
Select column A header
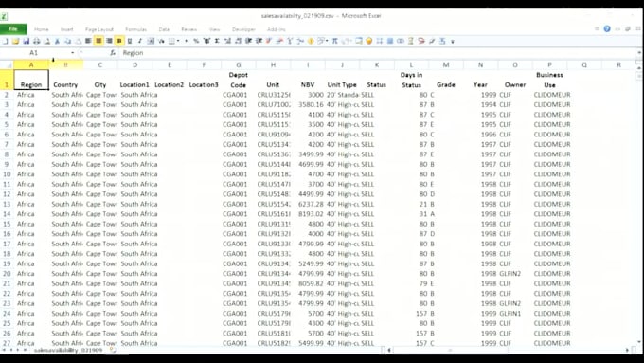(31, 65)
